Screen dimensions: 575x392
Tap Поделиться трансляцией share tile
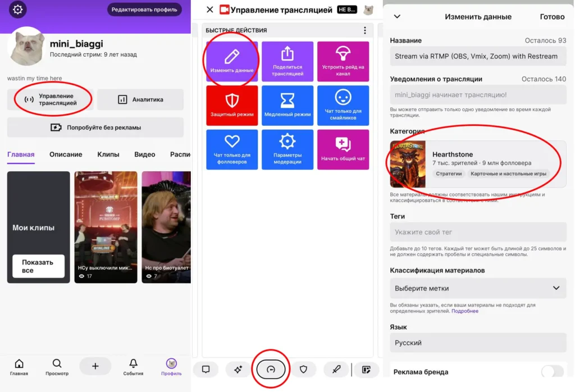[287, 61]
